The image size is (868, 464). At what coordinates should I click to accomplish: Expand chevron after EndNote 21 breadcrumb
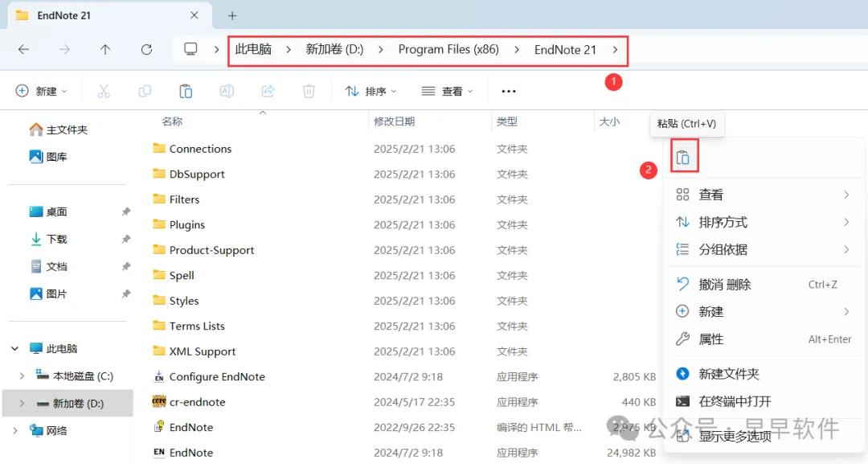tap(616, 50)
